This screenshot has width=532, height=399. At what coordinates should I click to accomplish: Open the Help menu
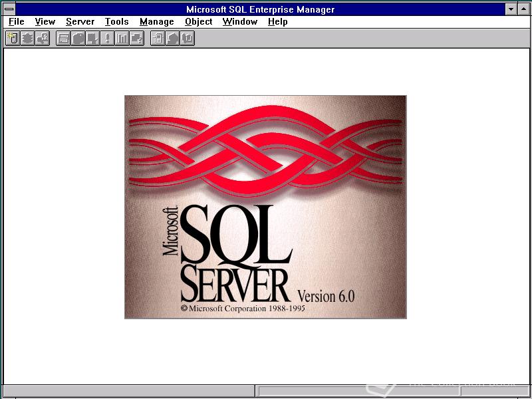(277, 22)
